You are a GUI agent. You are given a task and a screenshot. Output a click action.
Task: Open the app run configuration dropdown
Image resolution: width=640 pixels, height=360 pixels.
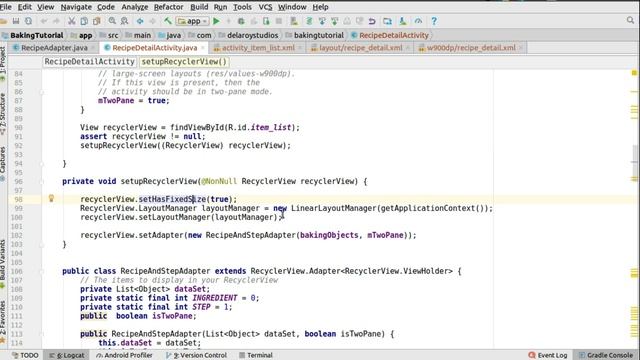[193, 21]
